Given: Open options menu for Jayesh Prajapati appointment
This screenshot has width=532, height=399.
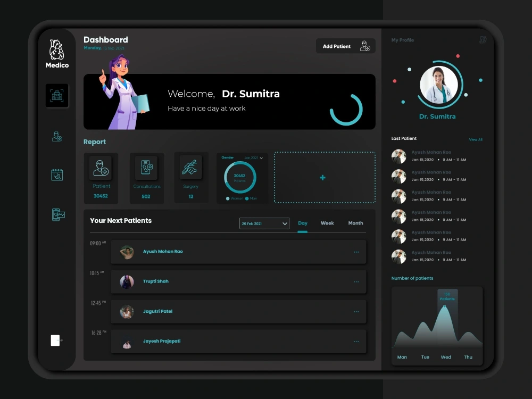Looking at the screenshot, I should click(x=356, y=342).
